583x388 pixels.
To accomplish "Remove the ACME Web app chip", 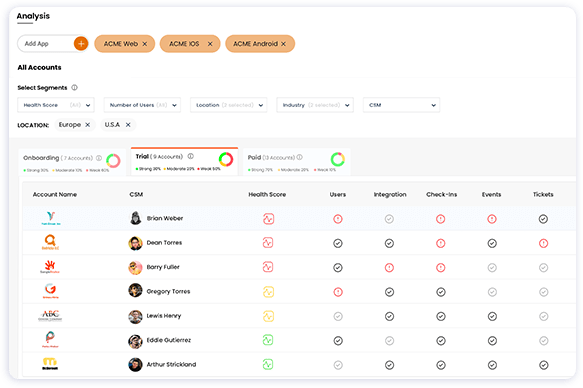I will pos(145,44).
